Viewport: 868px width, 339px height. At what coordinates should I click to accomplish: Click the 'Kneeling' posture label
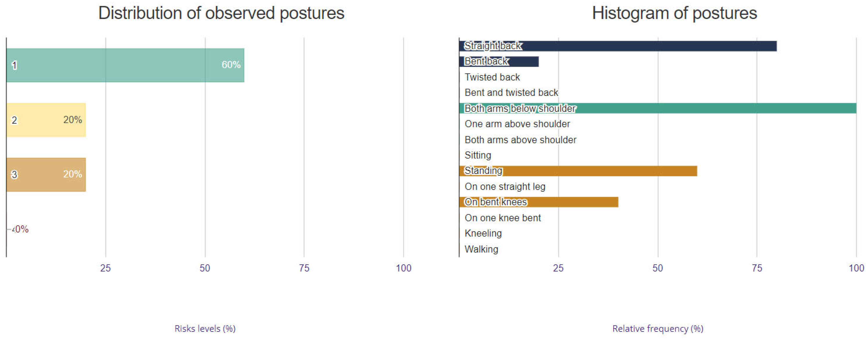(483, 233)
